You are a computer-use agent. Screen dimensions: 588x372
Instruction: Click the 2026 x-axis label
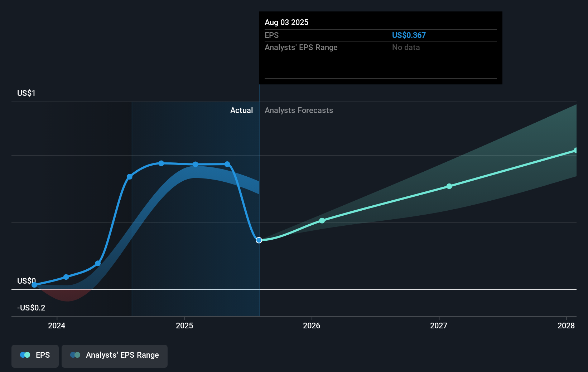312,325
